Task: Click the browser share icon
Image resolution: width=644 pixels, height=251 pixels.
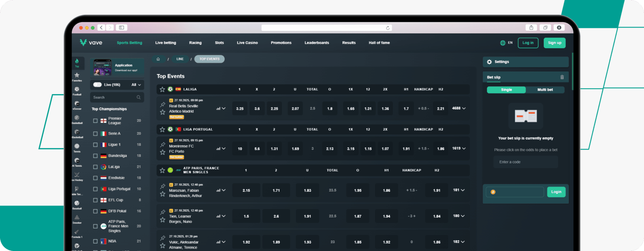Action: coord(531,28)
